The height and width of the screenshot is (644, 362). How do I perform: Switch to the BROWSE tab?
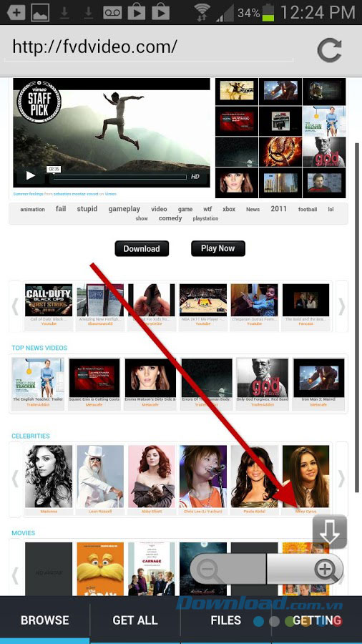[45, 620]
